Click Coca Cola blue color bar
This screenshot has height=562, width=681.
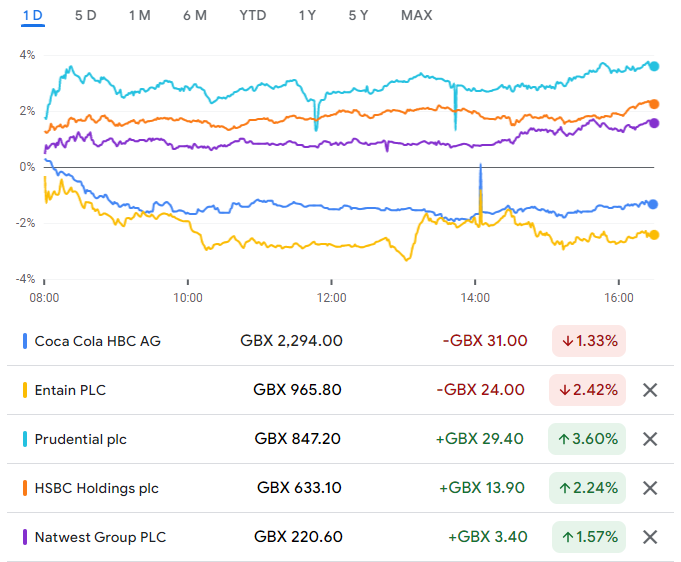pos(25,341)
